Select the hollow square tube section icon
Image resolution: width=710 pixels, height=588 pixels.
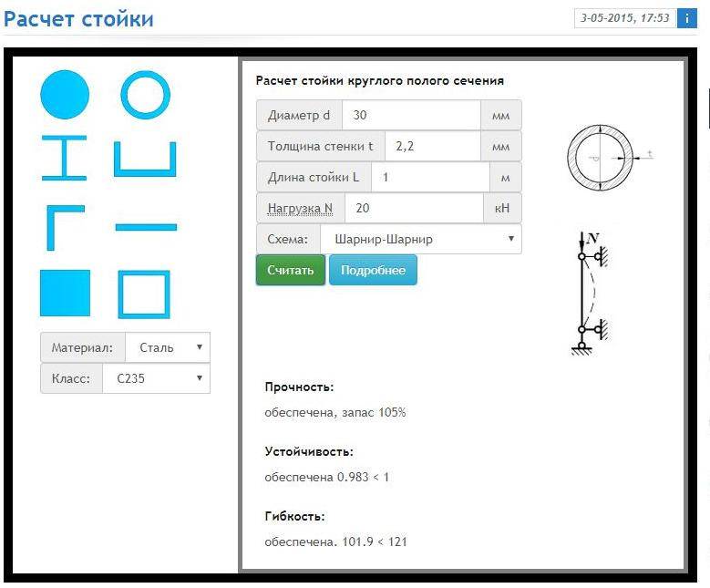click(x=144, y=294)
